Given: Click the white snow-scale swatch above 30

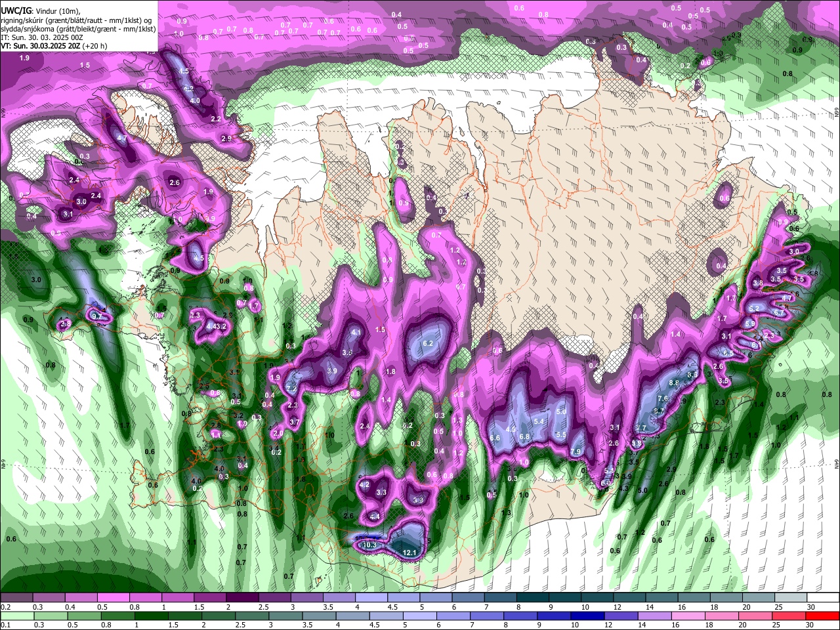Looking at the screenshot, I should (x=824, y=598).
